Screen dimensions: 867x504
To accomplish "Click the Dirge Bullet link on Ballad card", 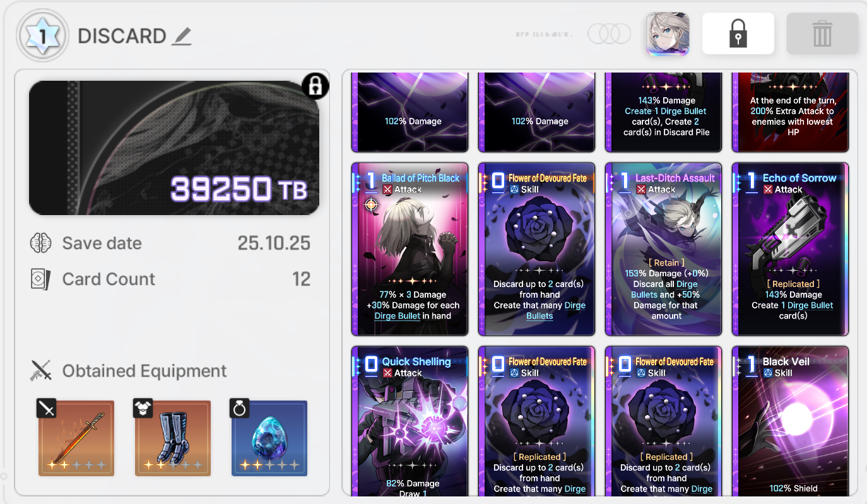I will 398,316.
